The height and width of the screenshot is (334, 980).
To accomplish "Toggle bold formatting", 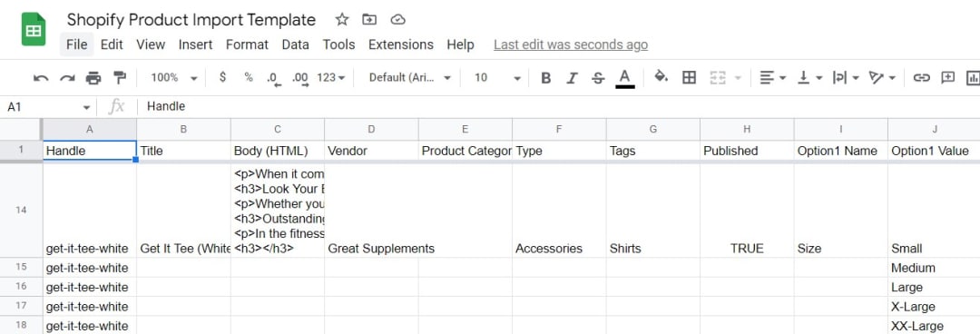I will [x=545, y=77].
